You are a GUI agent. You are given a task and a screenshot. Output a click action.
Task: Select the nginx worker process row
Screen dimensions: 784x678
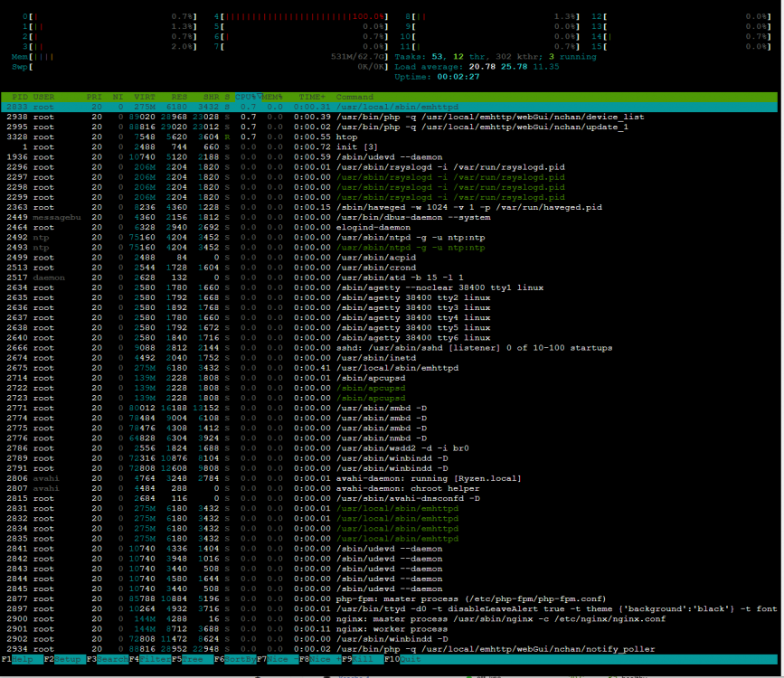coord(389,629)
